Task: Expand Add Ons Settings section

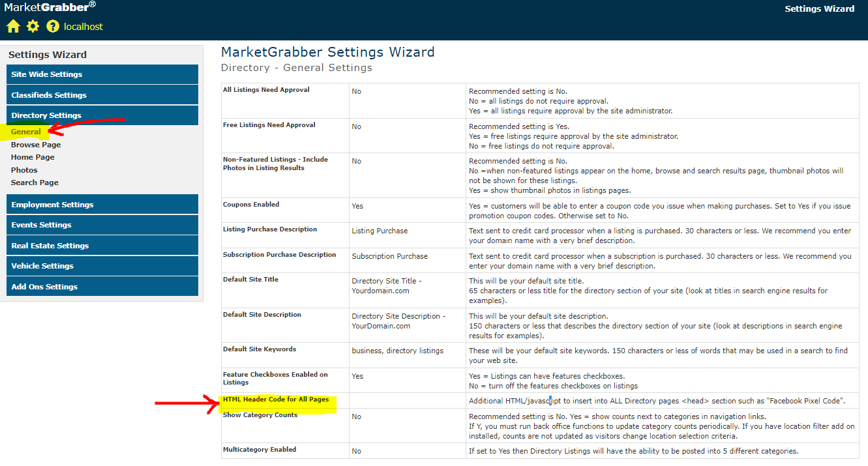Action: pos(102,287)
